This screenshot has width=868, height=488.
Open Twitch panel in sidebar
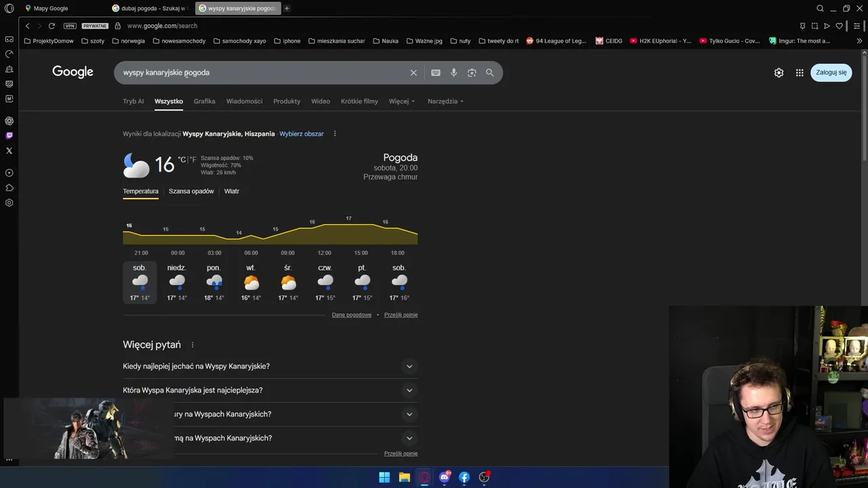(9, 136)
